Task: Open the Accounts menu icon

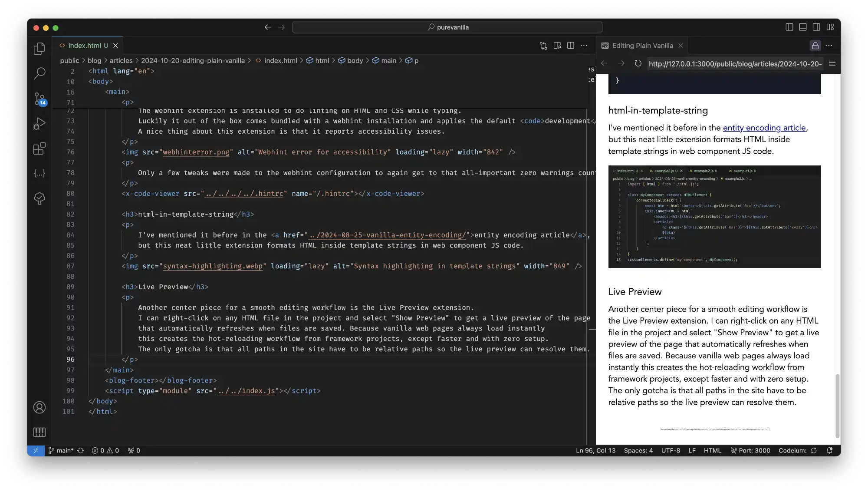Action: [x=39, y=407]
